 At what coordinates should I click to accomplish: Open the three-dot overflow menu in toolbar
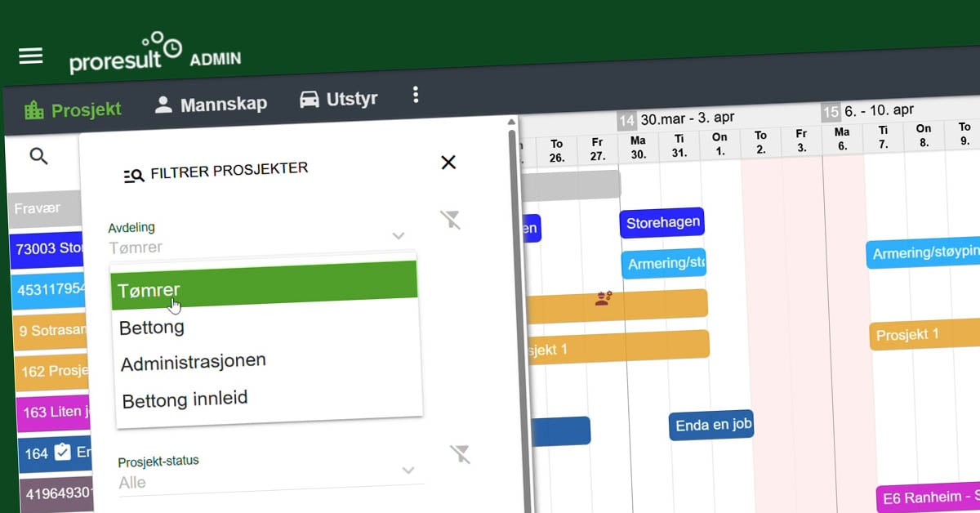point(416,96)
